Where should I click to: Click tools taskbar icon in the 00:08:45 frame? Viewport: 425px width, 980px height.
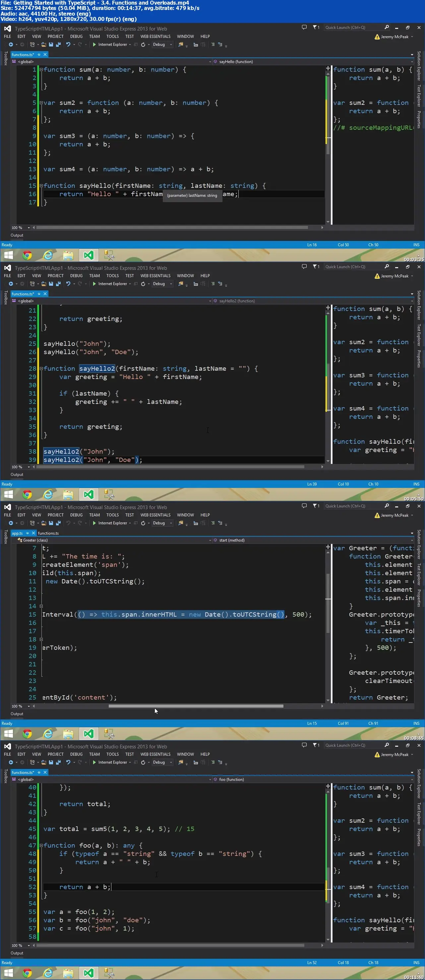click(109, 734)
